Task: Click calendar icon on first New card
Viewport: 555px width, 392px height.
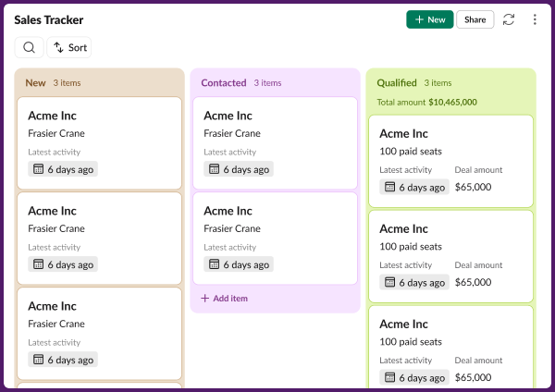Action: [x=38, y=169]
